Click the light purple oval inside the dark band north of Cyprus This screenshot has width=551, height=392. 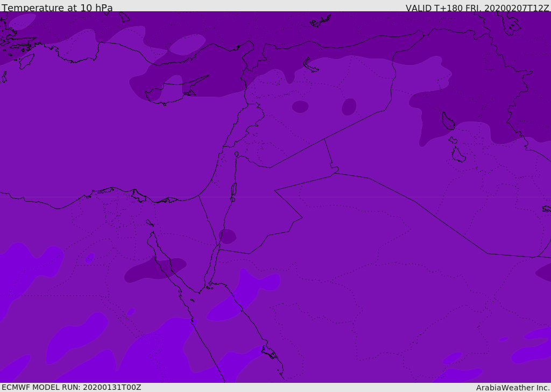coord(187,45)
